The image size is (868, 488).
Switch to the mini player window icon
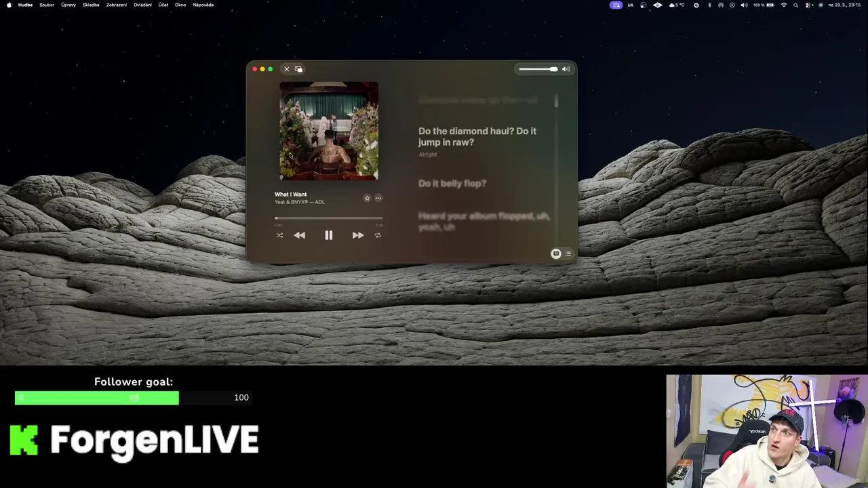coord(298,69)
